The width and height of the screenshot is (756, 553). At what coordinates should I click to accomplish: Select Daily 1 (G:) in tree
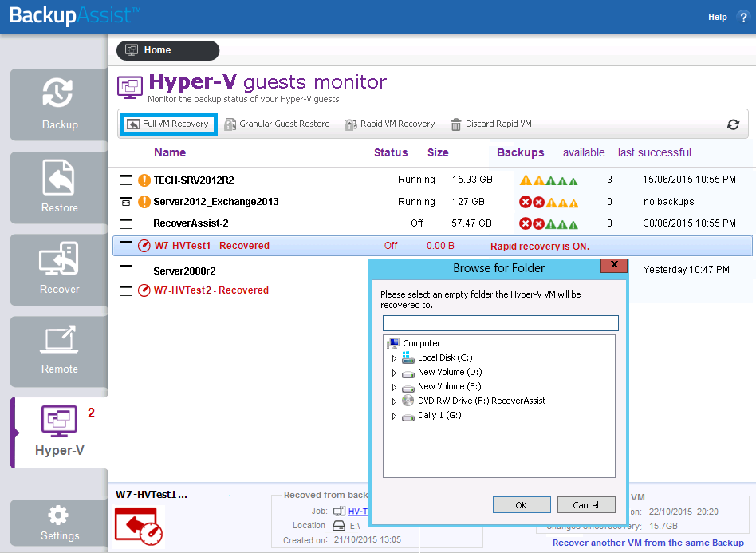click(x=439, y=415)
